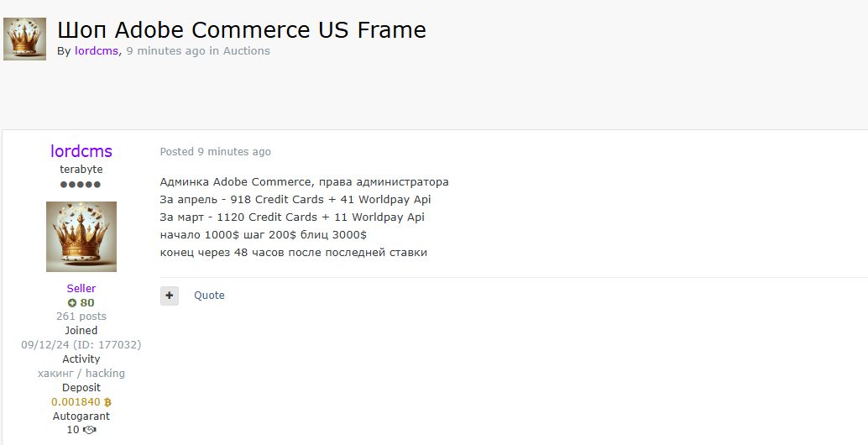The height and width of the screenshot is (445, 868).
Task: Click the green plus reputation icon
Action: [72, 303]
